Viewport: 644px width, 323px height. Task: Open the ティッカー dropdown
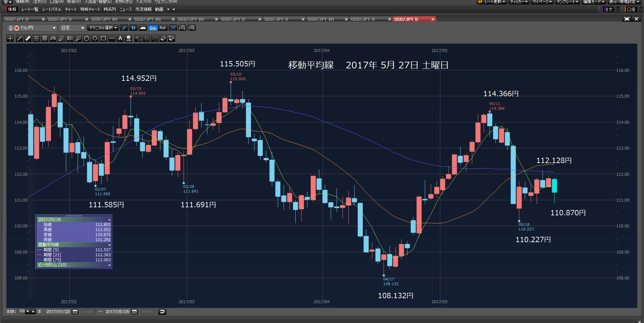[519, 2]
